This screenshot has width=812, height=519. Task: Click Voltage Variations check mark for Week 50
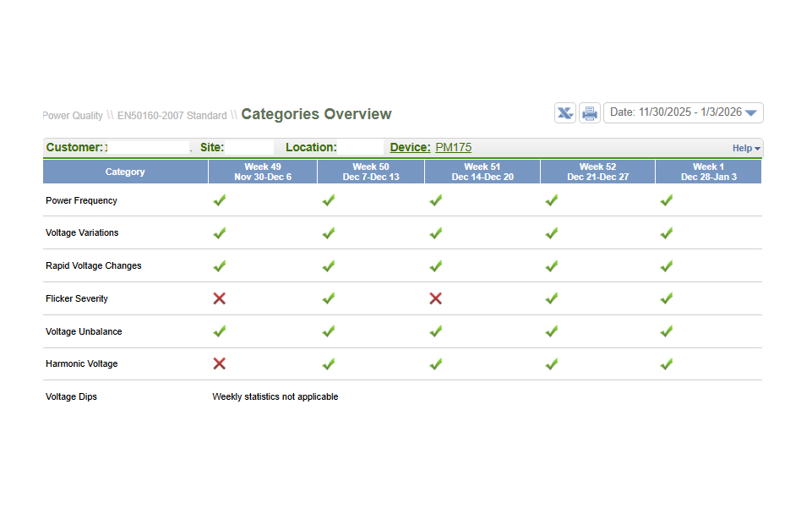point(329,233)
